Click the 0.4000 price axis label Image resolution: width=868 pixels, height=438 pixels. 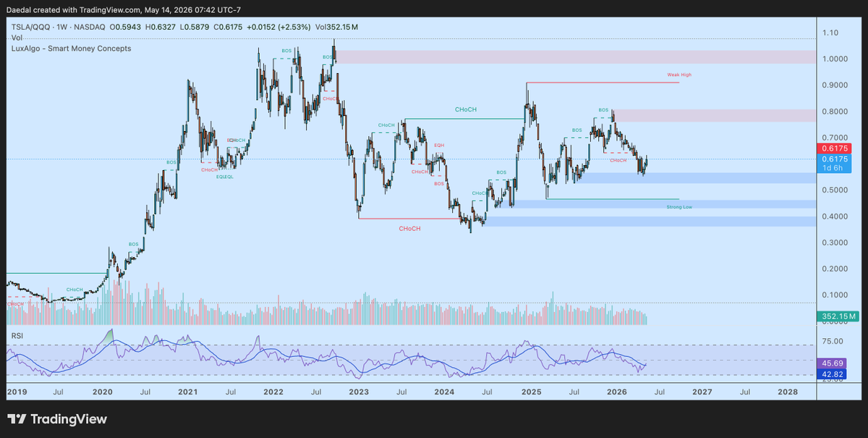(834, 216)
